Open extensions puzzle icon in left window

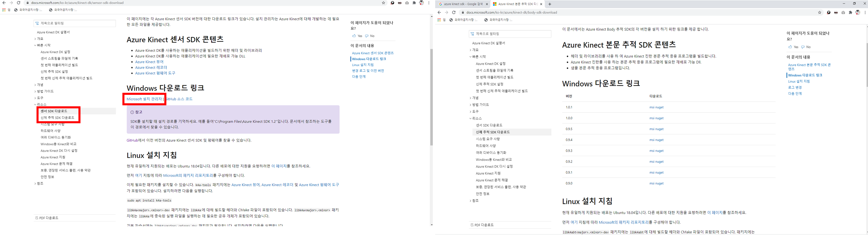click(x=414, y=3)
